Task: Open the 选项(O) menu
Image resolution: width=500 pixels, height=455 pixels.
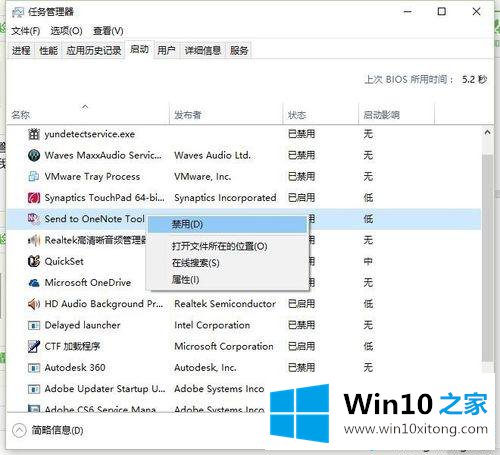Action: click(66, 31)
